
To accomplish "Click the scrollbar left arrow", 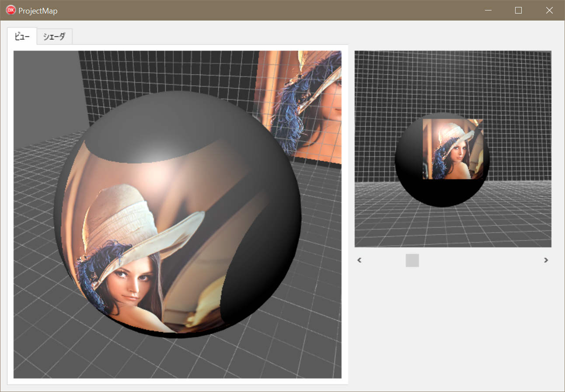I will tap(359, 260).
